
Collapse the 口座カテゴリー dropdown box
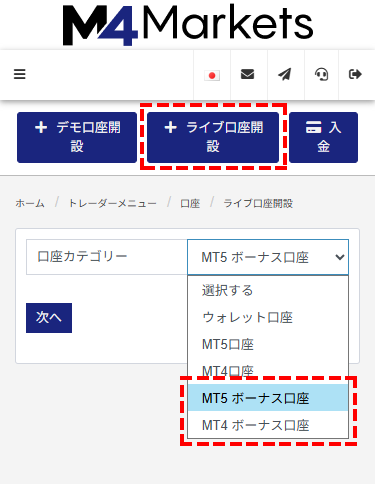point(268,257)
